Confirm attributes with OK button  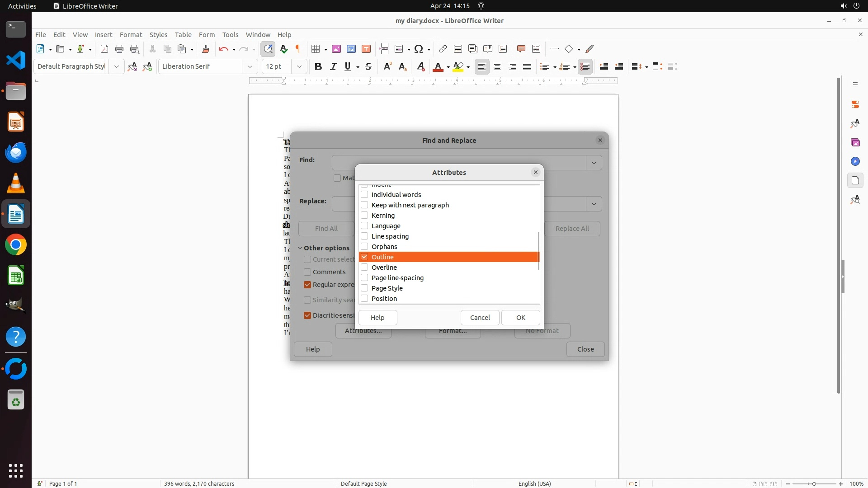520,318
